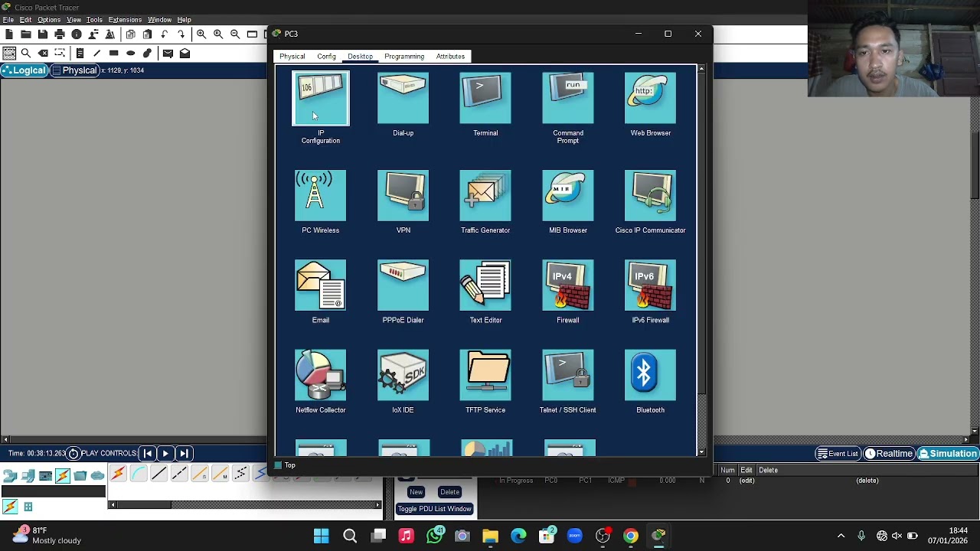
Task: Open the PC Wireless app
Action: 321,196
